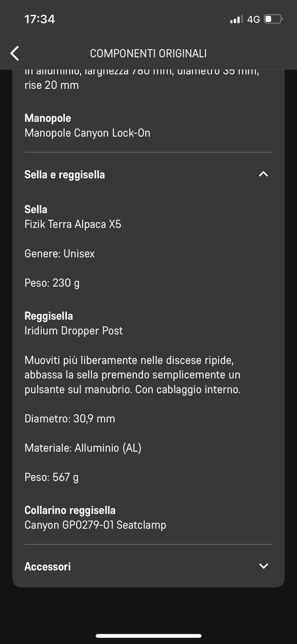Tap the Sella e reggisella section heading

[x=65, y=175]
